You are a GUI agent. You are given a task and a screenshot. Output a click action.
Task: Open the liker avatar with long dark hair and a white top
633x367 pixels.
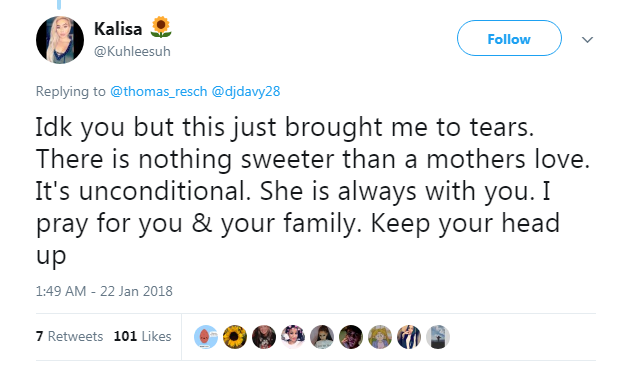pos(409,337)
